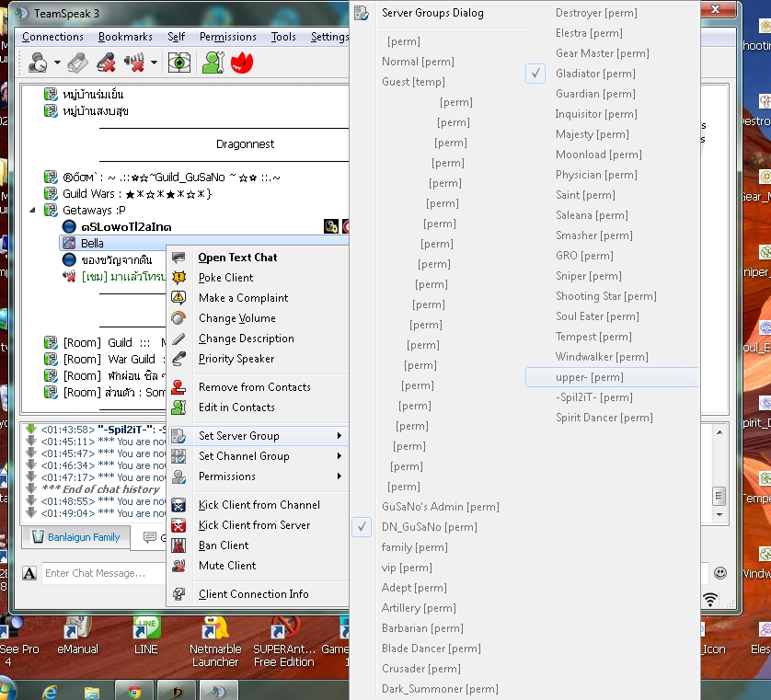Open the Permissions menu in menu bar
This screenshot has height=700, width=771.
pos(227,37)
